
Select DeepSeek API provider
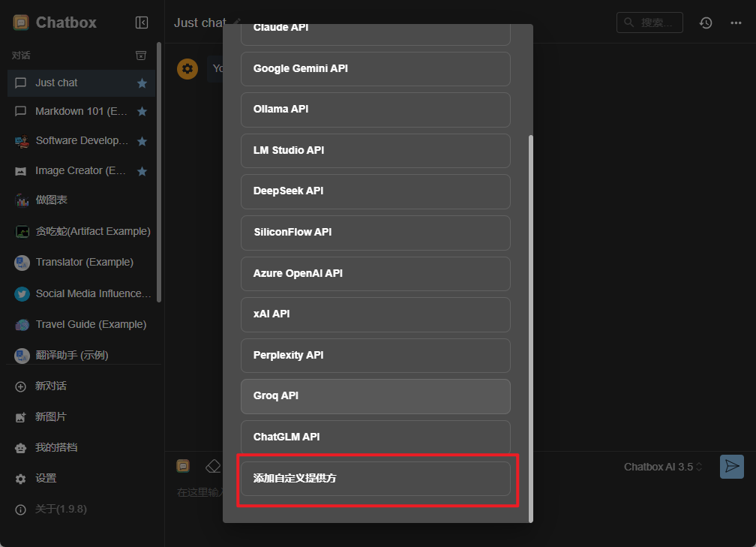[376, 191]
